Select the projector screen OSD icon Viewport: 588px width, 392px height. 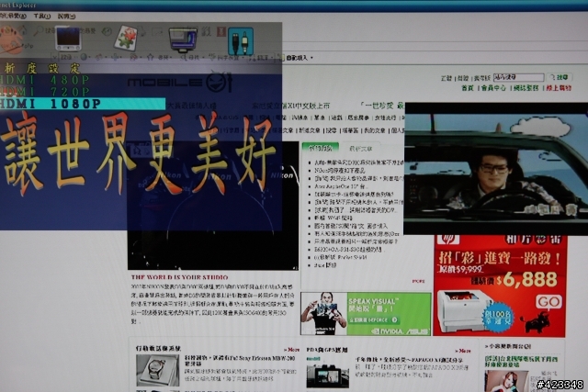click(183, 40)
